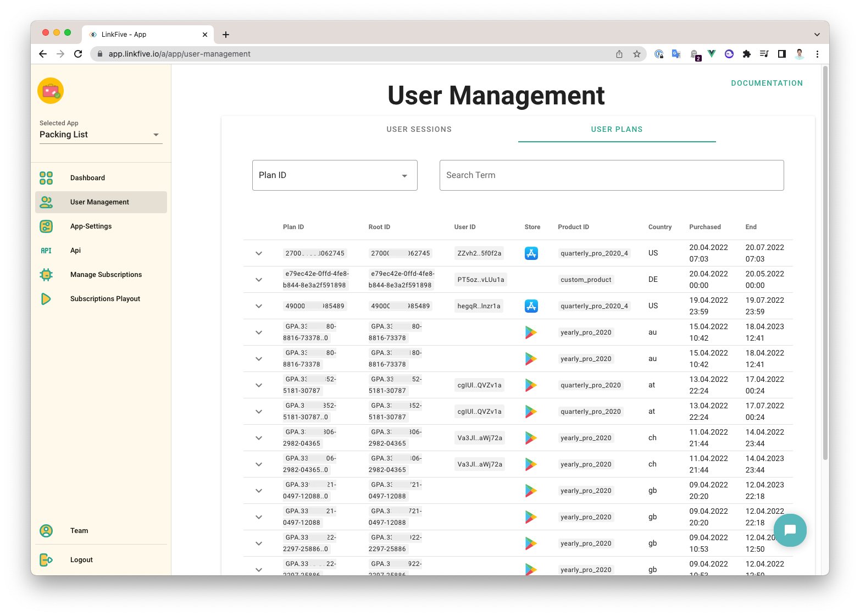Screen dimensions: 860x616
Task: Click the Purchased column header
Action: [x=705, y=227]
